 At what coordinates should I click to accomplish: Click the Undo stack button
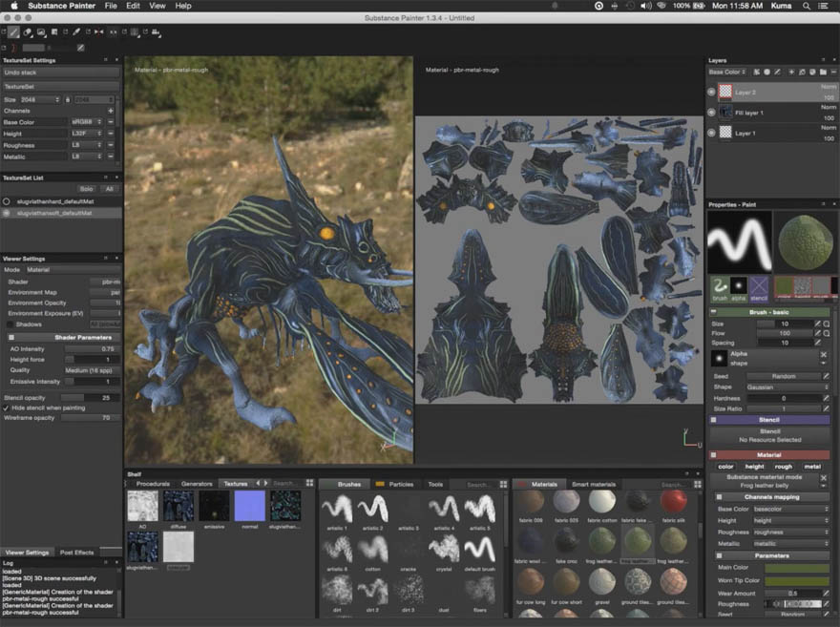[x=60, y=73]
